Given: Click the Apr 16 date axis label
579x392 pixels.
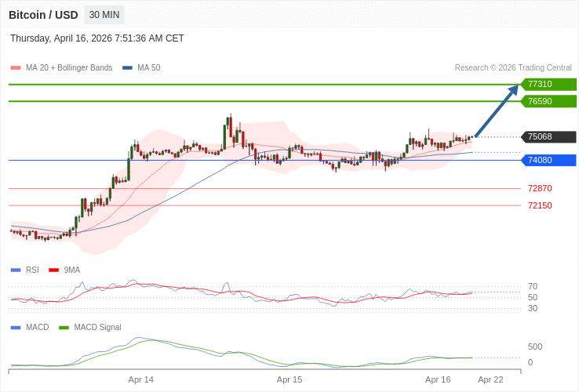Looking at the screenshot, I should [438, 379].
